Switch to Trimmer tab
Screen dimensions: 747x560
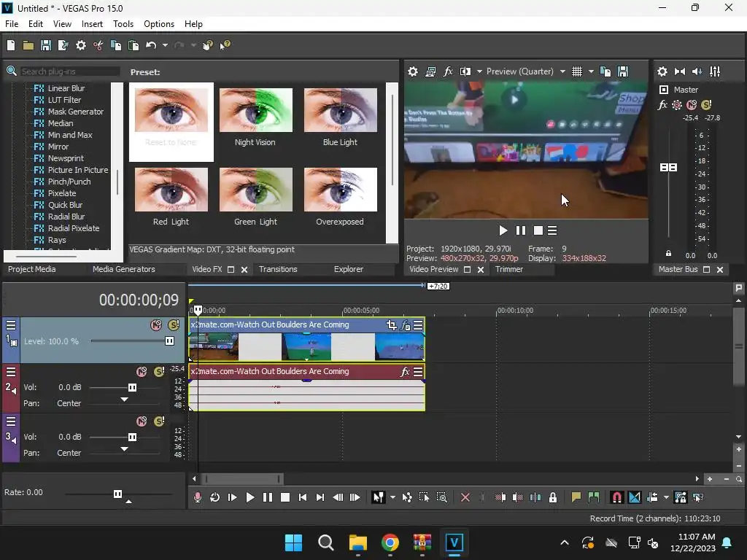coord(508,269)
